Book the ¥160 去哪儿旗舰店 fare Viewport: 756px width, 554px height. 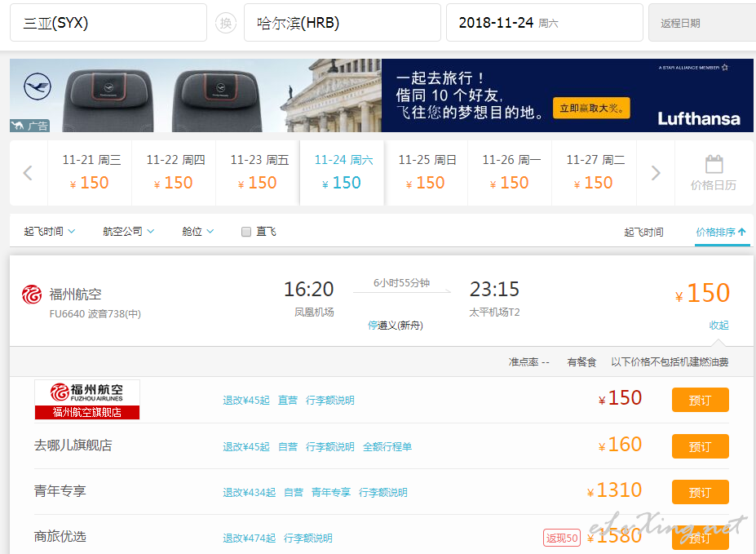[700, 446]
